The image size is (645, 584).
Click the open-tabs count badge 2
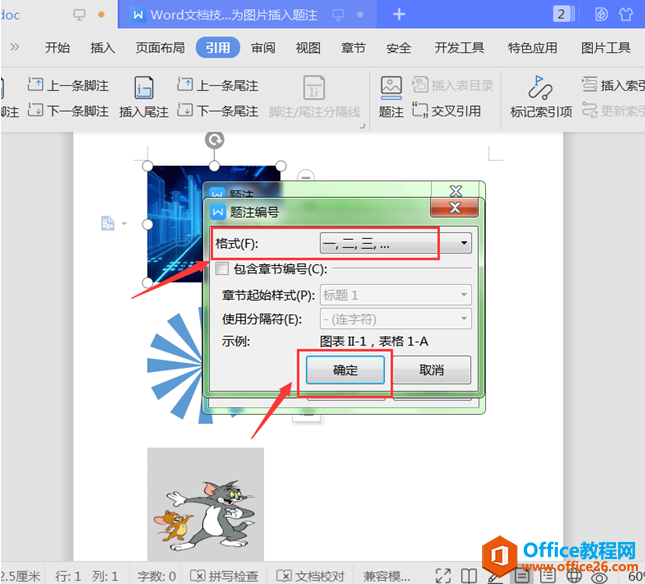(560, 14)
